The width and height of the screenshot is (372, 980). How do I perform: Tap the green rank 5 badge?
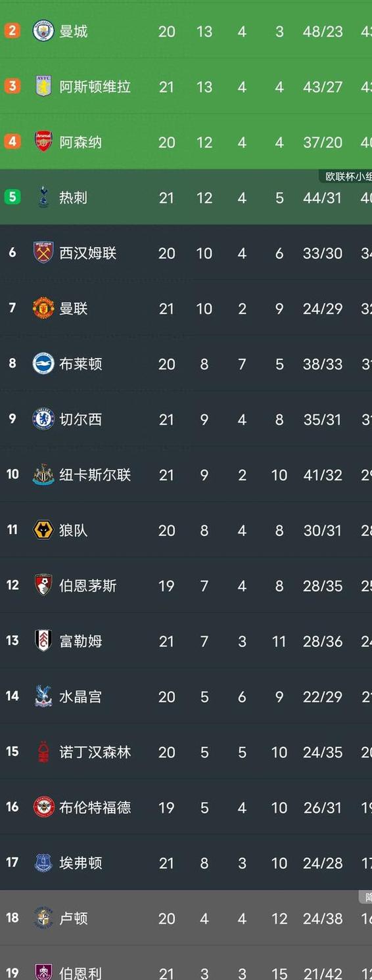(12, 196)
